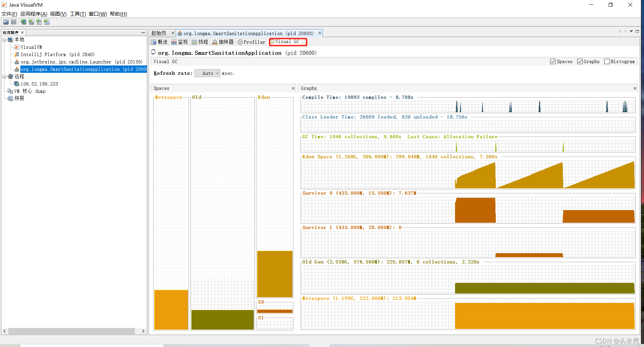Click the Java VisualVM title bar logo
The image size is (644, 347).
coord(4,5)
